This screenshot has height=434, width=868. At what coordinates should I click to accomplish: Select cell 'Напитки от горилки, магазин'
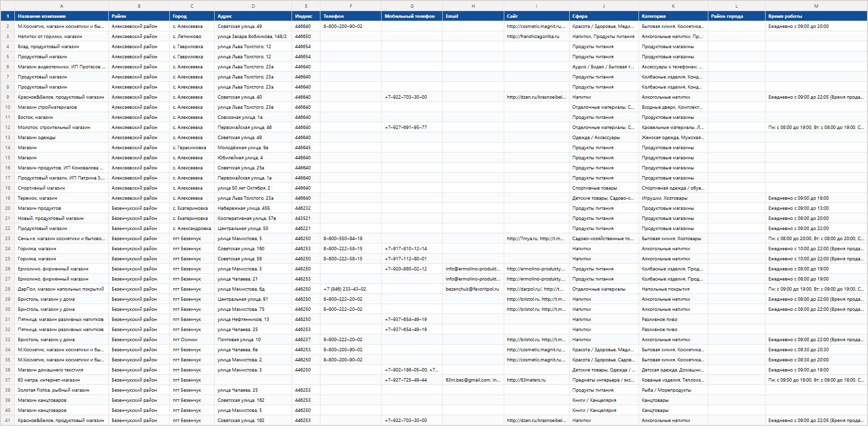62,37
